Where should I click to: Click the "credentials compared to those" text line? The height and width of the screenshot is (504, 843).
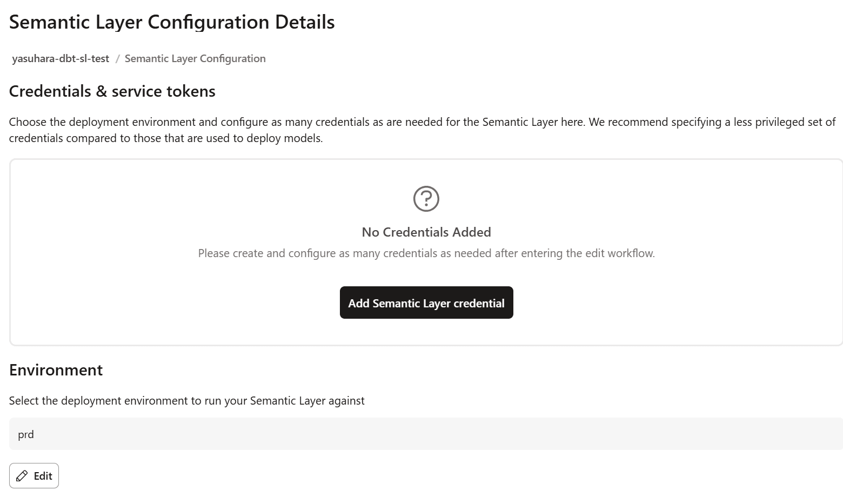click(165, 138)
